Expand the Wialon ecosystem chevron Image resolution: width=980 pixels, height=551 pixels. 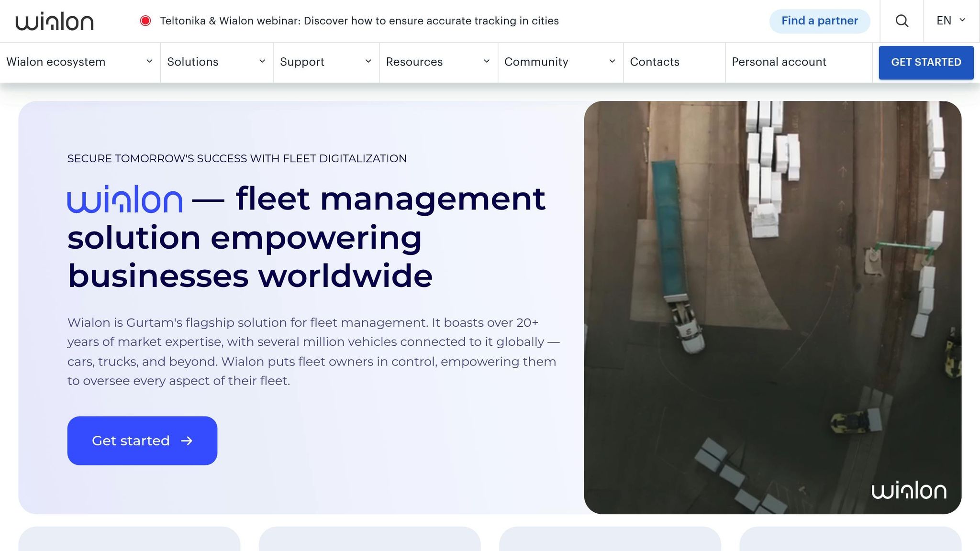point(149,61)
